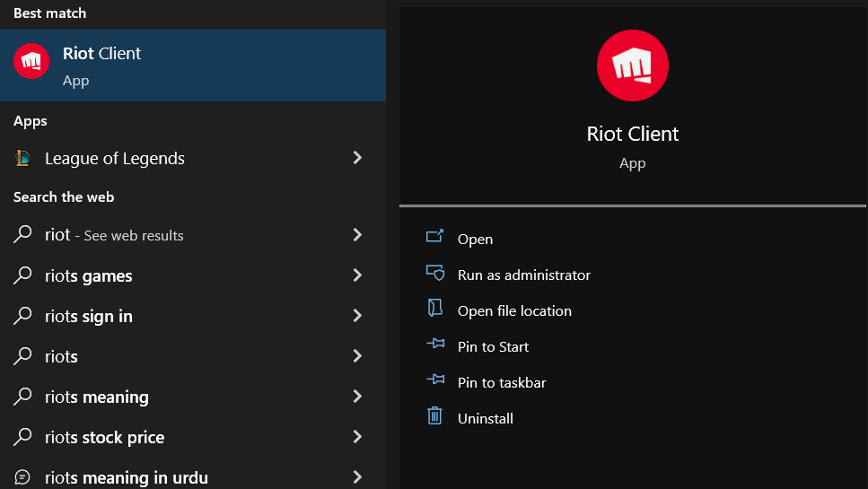Screen dimensions: 868x489
Task: Click the trash can icon for Uninstall
Action: coord(434,415)
